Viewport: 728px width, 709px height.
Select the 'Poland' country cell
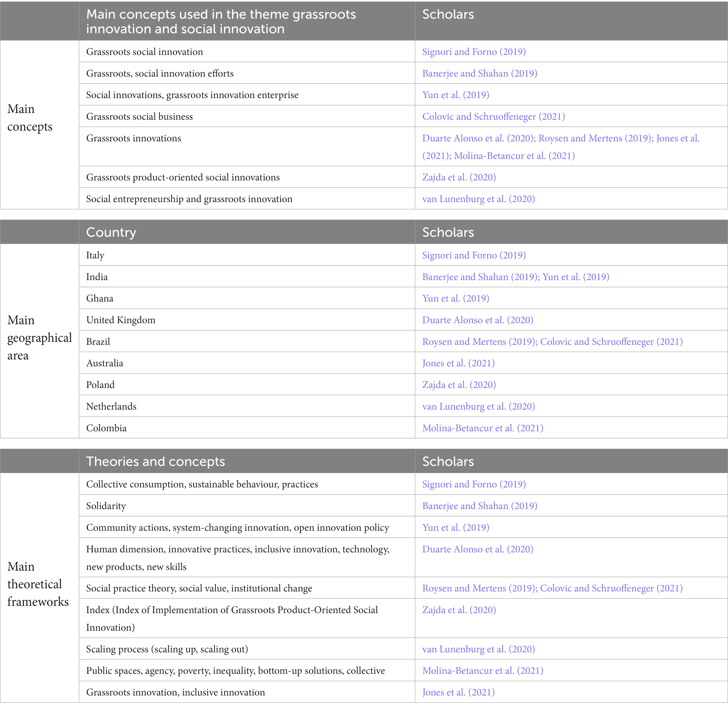click(247, 384)
